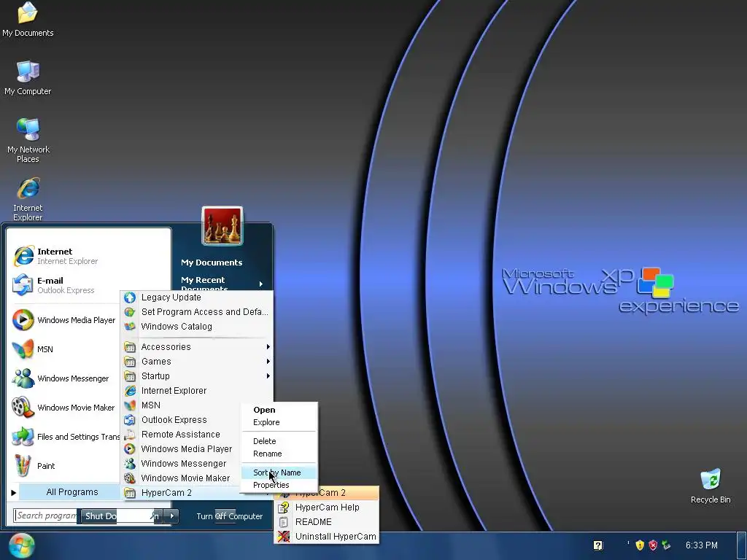Launch Windows Media Player from the recent list
The width and height of the screenshot is (747, 560).
click(x=65, y=320)
